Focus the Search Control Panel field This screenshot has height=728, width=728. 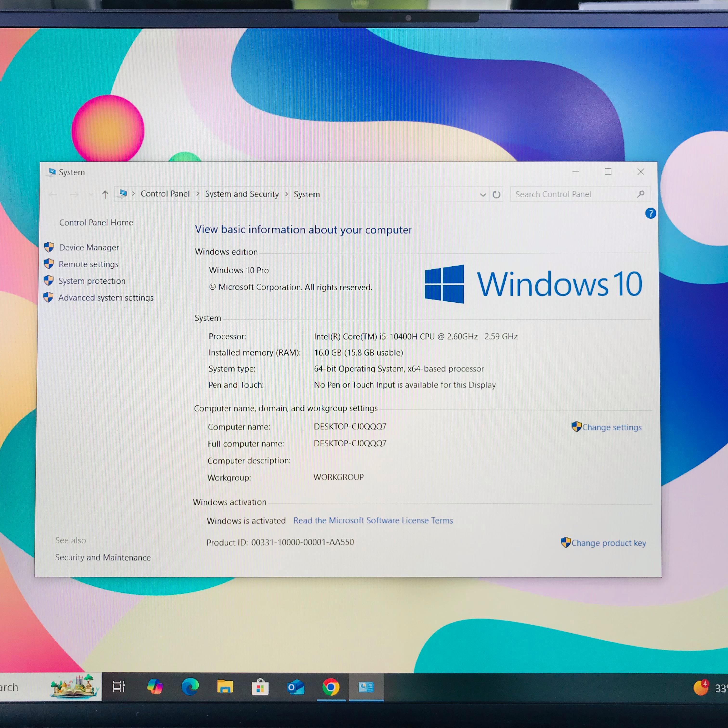point(573,194)
